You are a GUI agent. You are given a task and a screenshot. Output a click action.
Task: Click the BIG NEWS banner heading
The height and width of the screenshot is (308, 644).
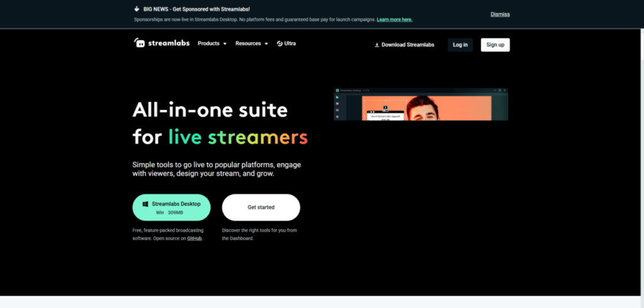click(x=196, y=9)
